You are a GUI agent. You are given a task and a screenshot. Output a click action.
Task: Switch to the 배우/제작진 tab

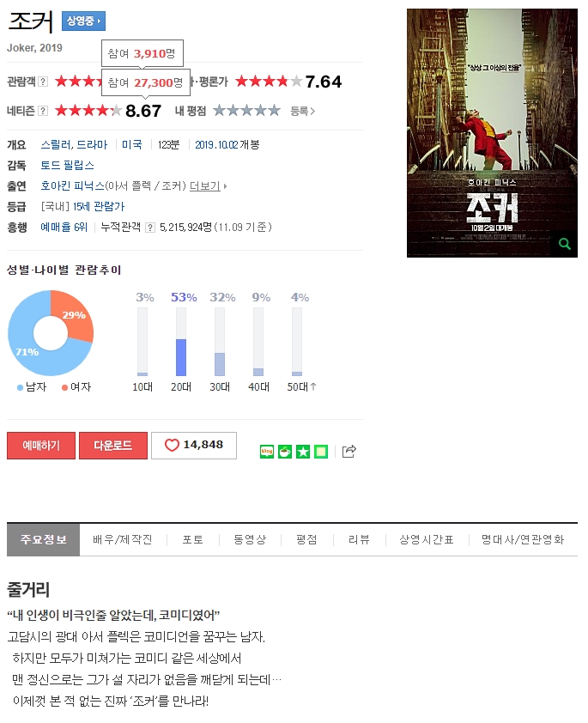(x=123, y=539)
